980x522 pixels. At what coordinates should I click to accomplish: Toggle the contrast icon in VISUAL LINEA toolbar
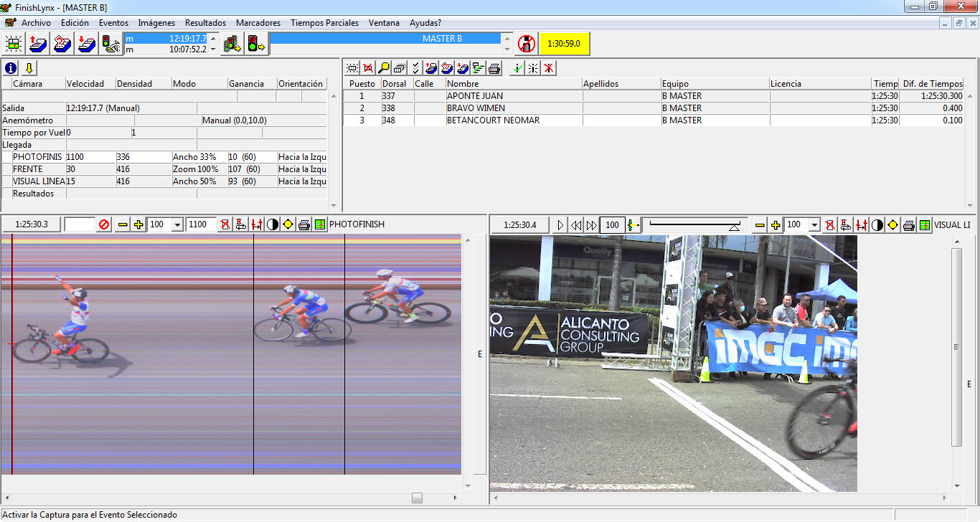coord(877,225)
